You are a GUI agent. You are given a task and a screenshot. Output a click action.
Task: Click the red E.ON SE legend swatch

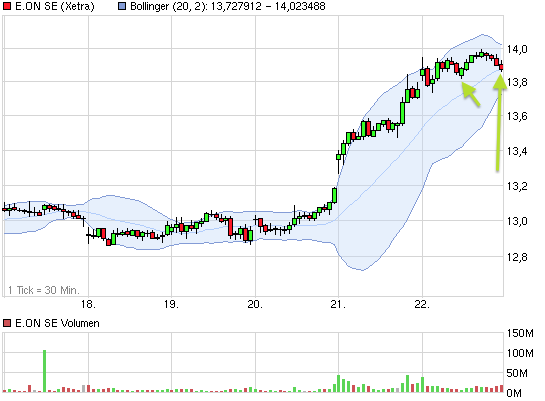(7, 6)
